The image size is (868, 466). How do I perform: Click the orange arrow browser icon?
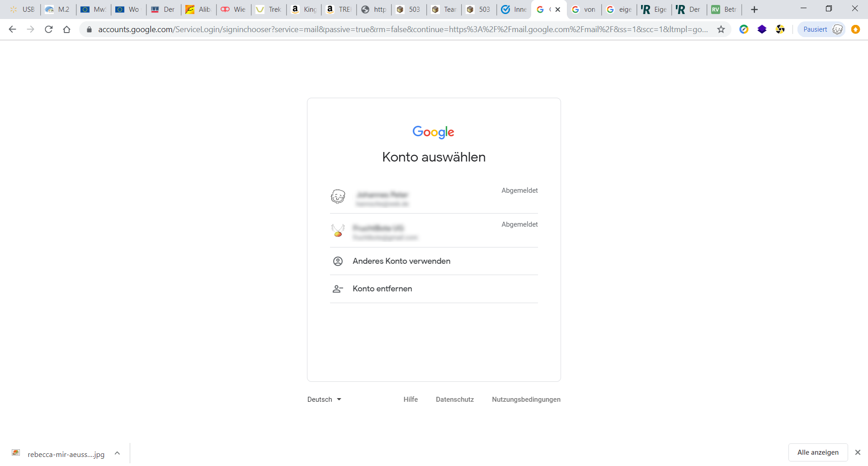(856, 29)
